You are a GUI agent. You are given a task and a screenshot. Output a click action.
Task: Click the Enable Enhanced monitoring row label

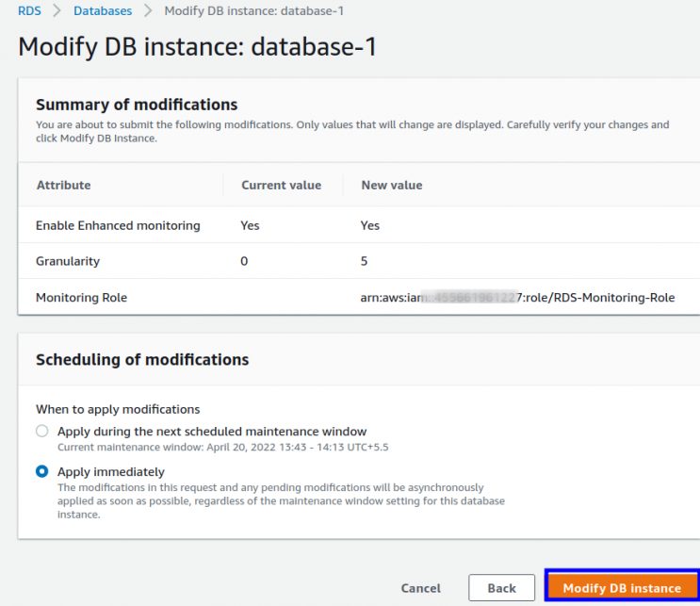118,226
